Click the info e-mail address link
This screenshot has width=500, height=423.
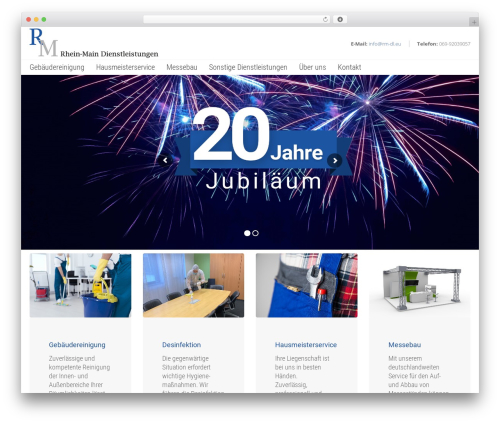point(385,44)
